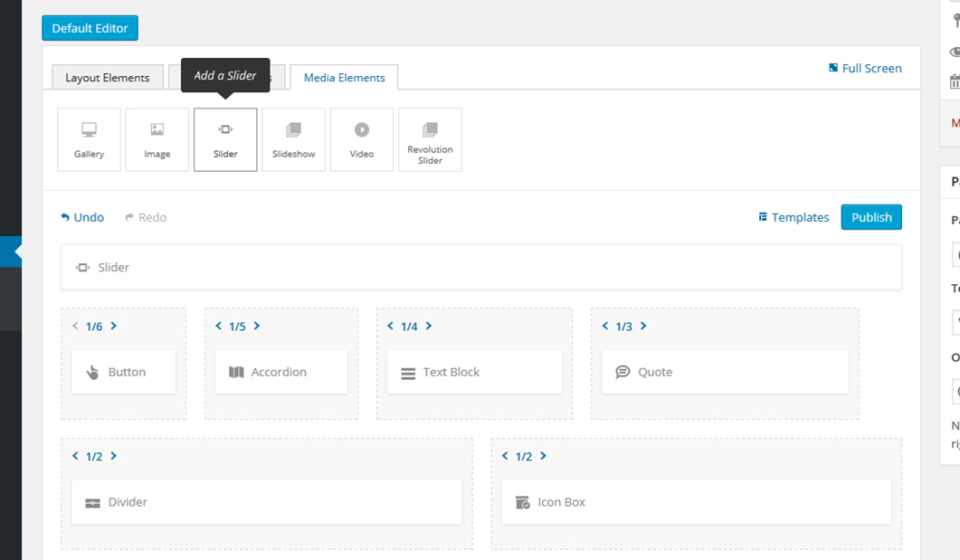Screen dimensions: 960x560
Task: Decrease the 1/5 column width with left arrow
Action: tap(219, 326)
